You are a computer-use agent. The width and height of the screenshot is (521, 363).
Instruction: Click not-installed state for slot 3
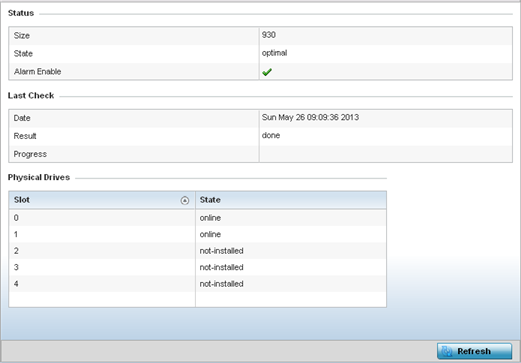(x=221, y=267)
